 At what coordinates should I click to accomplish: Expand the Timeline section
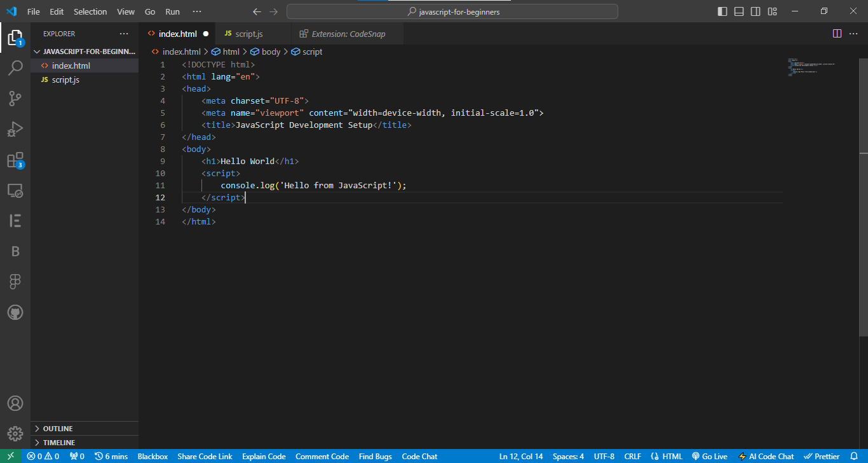[85, 443]
